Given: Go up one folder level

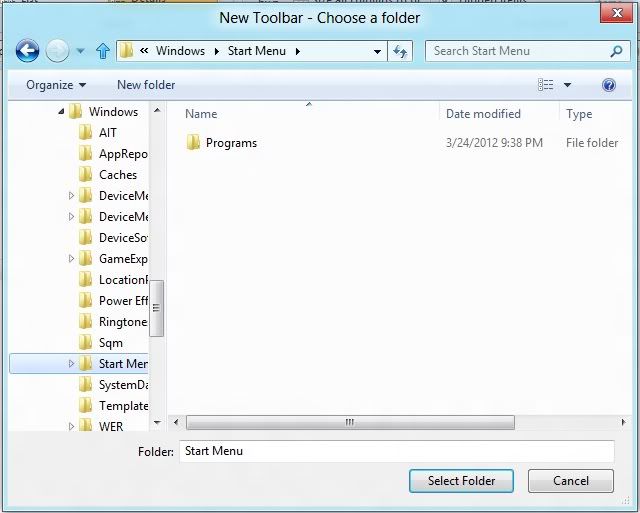Looking at the screenshot, I should [103, 51].
